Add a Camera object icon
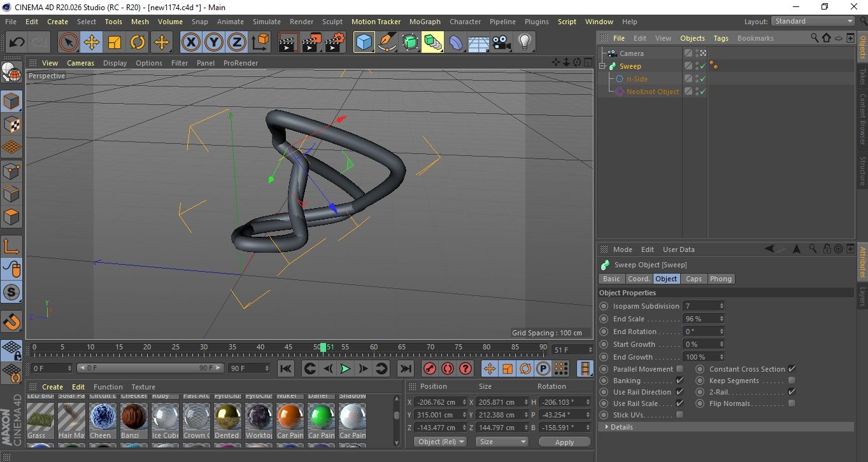This screenshot has width=868, height=462. (x=501, y=43)
